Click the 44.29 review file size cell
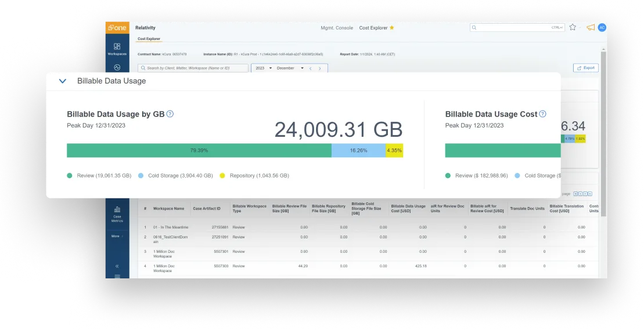644x330 pixels. pos(303,266)
